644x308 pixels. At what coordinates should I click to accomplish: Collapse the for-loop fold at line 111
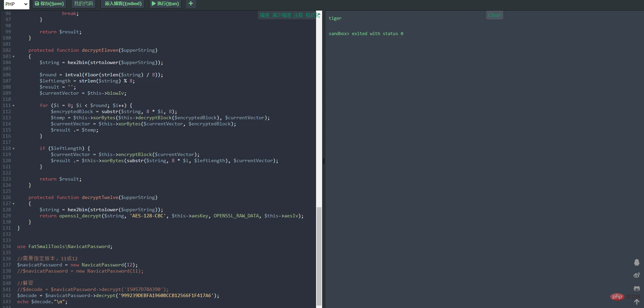(x=13, y=106)
